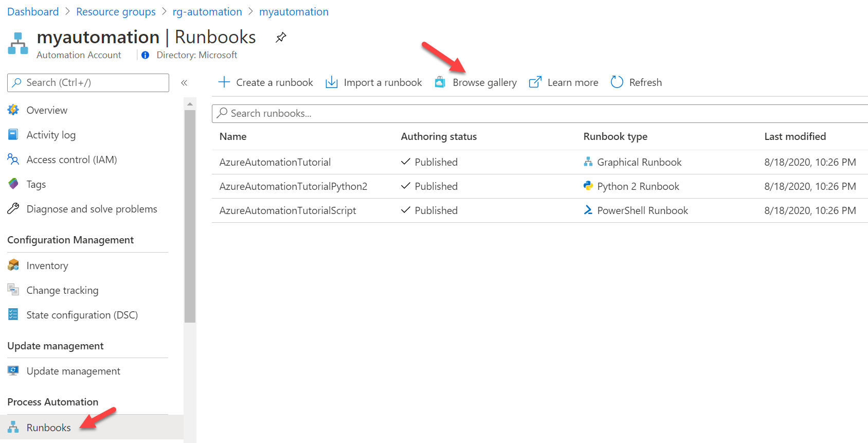868x443 pixels.
Task: Click the Browse gallery bag icon
Action: point(440,82)
